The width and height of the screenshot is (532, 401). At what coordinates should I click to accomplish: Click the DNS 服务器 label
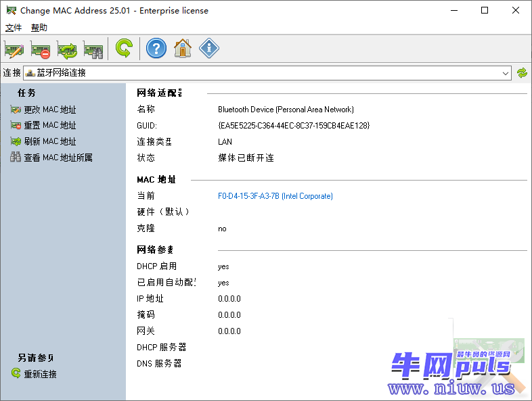(159, 364)
